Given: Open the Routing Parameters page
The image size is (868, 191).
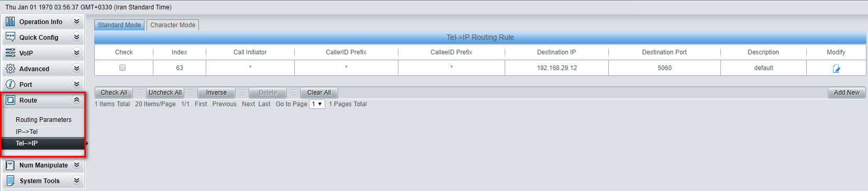Looking at the screenshot, I should click(x=43, y=119).
